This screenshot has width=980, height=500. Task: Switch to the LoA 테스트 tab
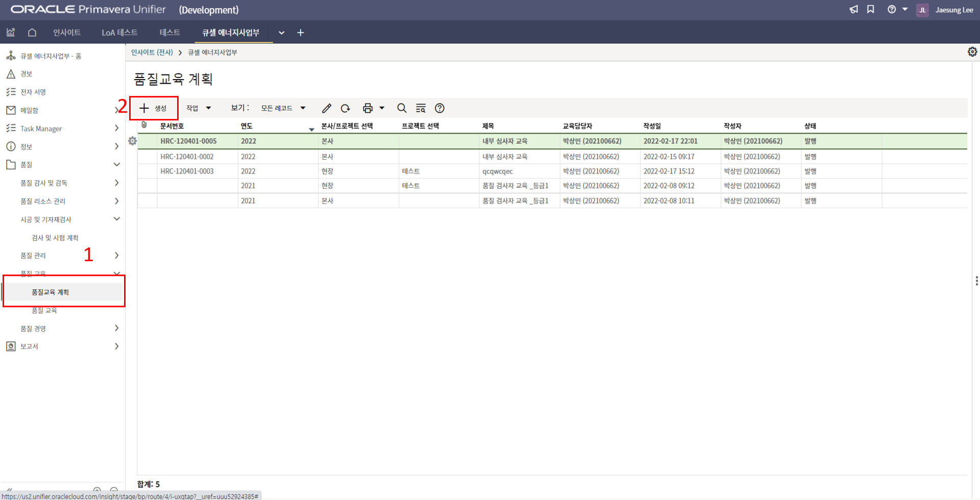119,33
